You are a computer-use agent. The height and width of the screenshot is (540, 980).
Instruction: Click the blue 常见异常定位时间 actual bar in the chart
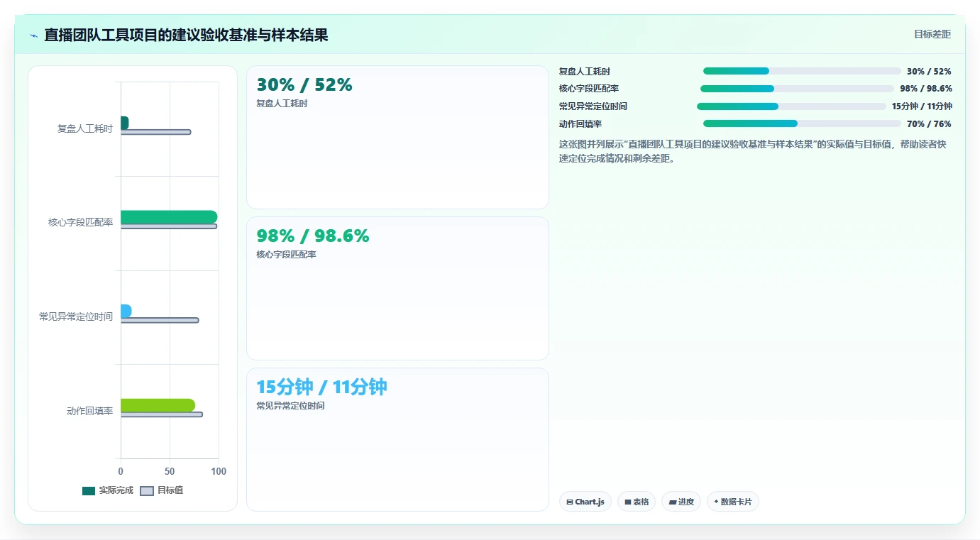[126, 311]
